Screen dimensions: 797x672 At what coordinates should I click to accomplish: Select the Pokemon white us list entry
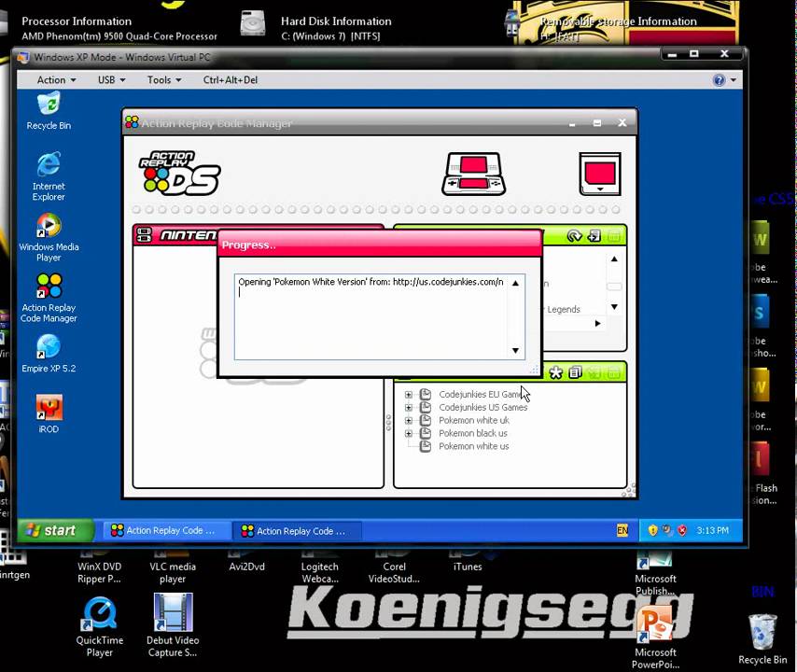point(474,446)
